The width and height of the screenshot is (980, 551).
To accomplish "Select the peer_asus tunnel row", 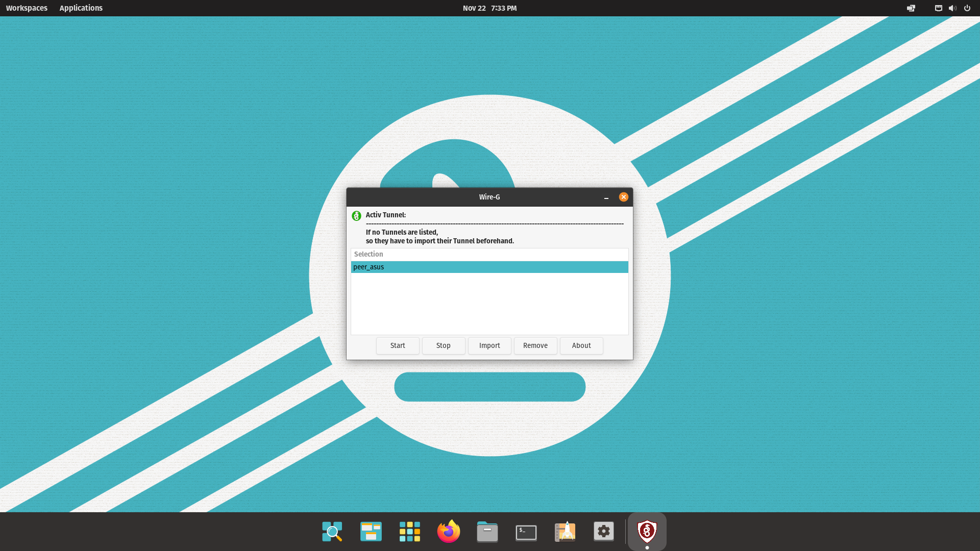I will tap(489, 267).
